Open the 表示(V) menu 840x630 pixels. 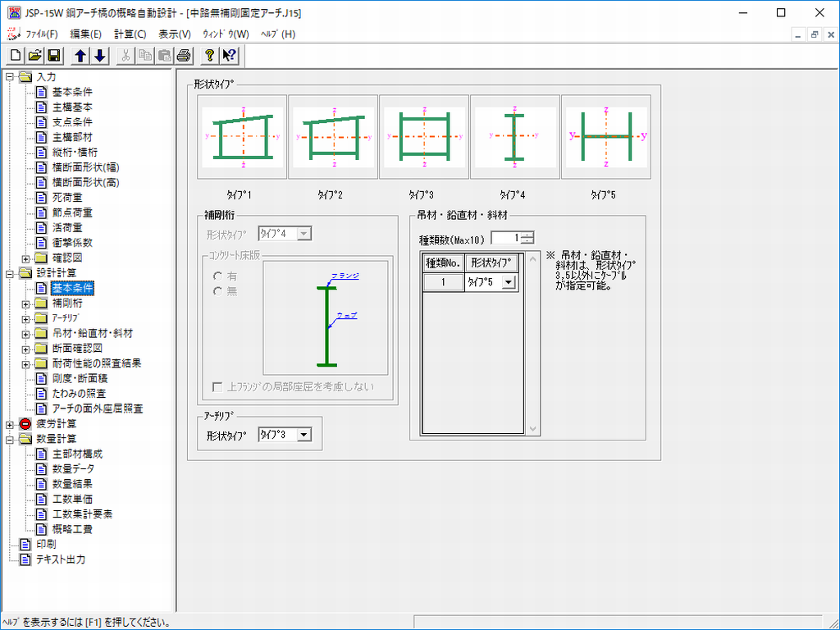coord(174,34)
